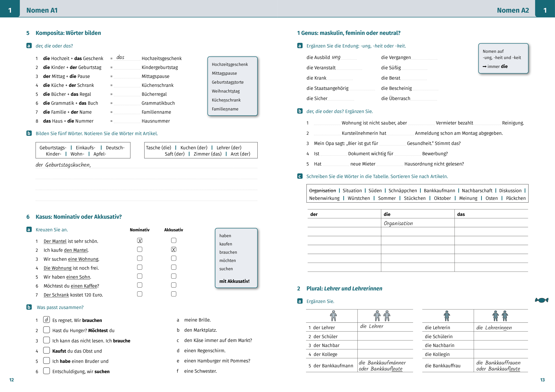
Task: Click the two male figures icon above 'die Lehrer'
Action: coord(382,316)
